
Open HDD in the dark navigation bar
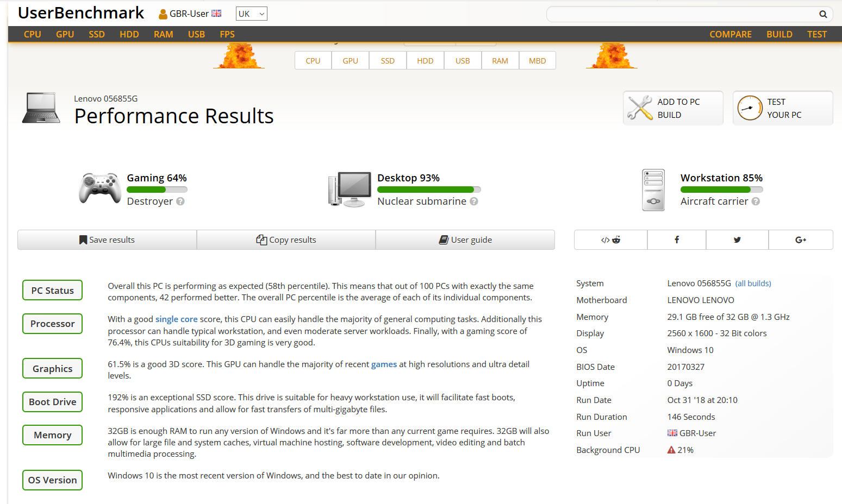pos(129,34)
